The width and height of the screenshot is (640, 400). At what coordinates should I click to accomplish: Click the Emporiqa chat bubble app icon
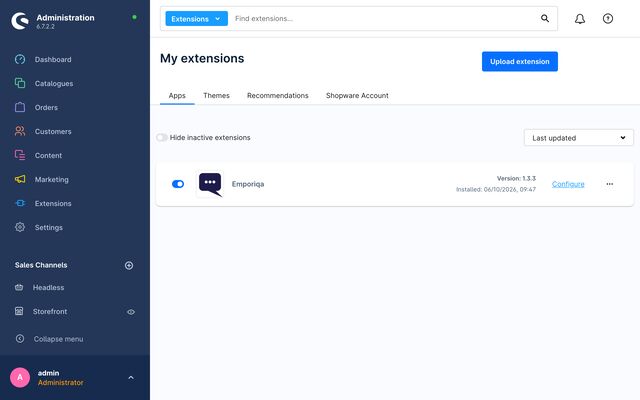pyautogui.click(x=210, y=184)
